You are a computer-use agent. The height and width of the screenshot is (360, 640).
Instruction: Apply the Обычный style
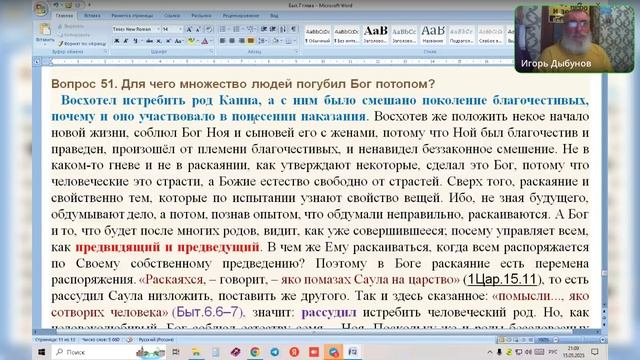click(318, 35)
